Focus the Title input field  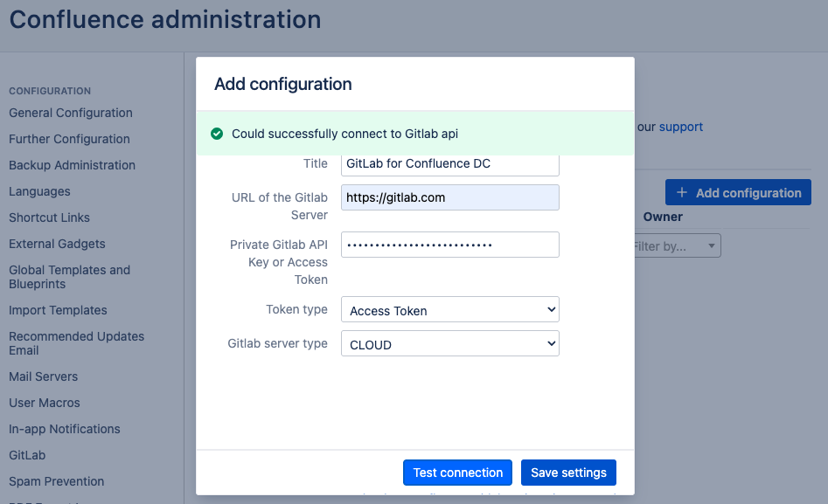point(450,165)
